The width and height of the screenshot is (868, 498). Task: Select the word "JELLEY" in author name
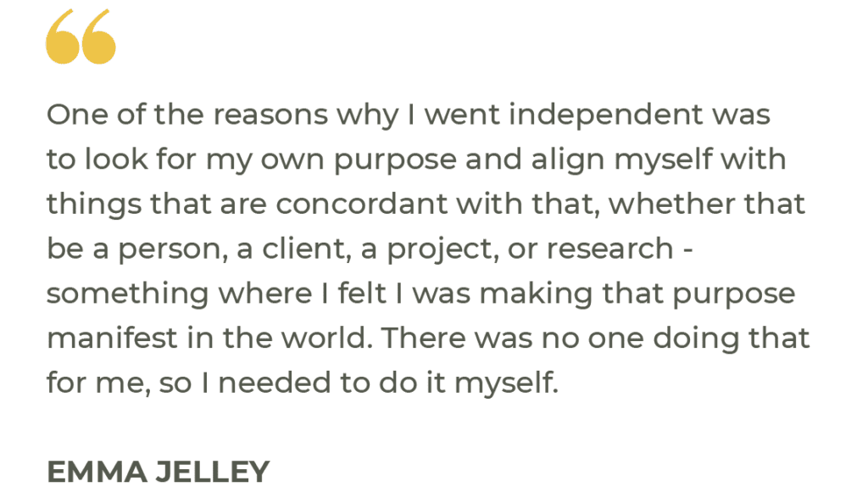tap(213, 472)
